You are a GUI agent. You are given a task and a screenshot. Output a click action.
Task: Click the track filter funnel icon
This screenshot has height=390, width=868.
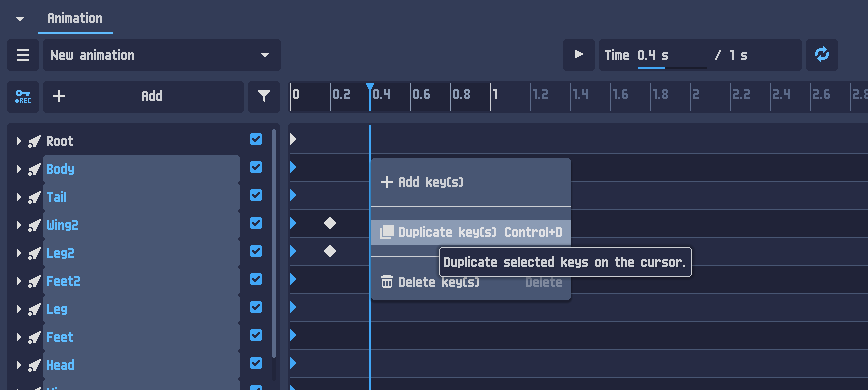click(x=264, y=97)
